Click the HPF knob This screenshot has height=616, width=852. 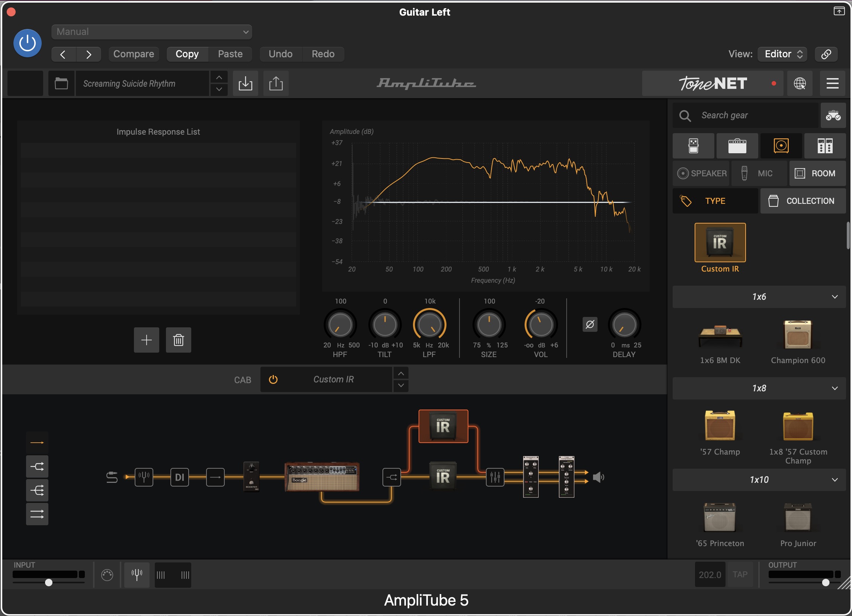coord(340,325)
